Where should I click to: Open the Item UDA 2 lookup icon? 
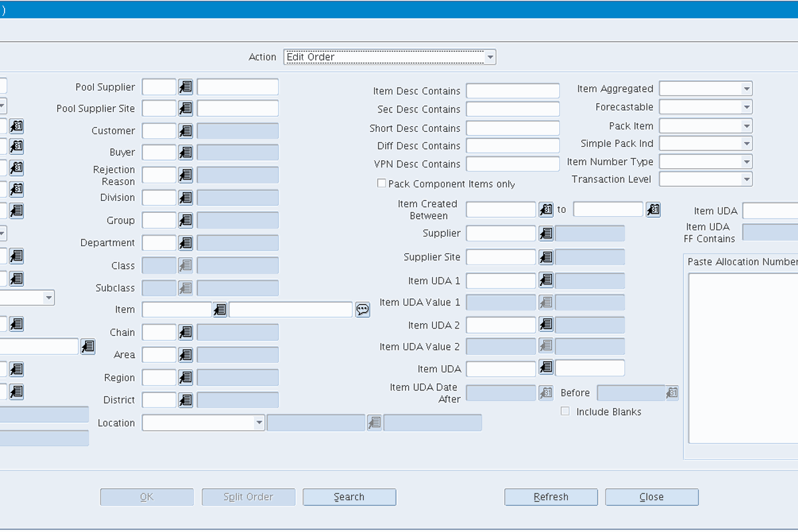click(x=546, y=325)
